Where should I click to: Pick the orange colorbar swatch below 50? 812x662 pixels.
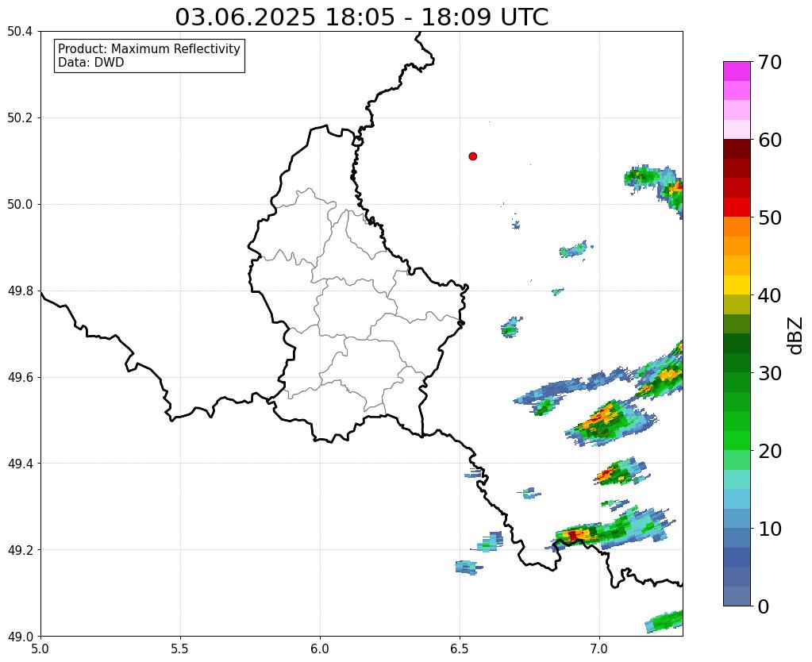(x=737, y=227)
